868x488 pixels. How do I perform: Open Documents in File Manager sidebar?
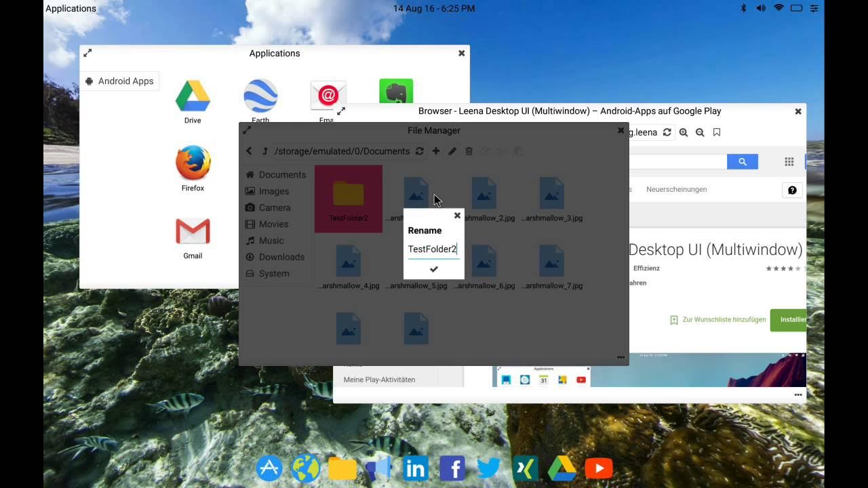point(276,174)
